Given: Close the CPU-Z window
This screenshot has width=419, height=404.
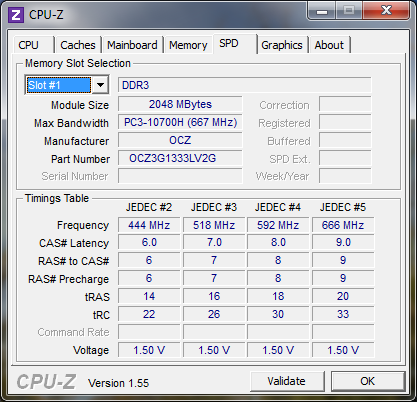Looking at the screenshot, I should pyautogui.click(x=386, y=11).
